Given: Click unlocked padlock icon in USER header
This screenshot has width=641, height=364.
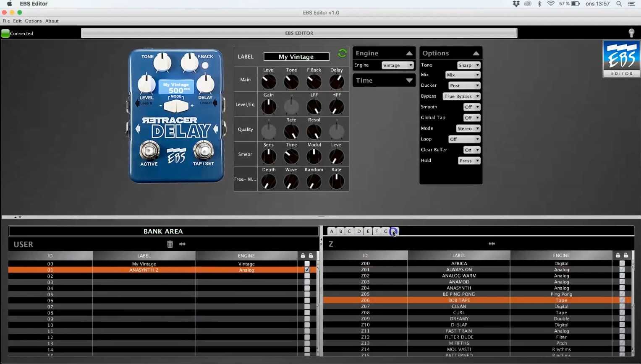Looking at the screenshot, I should coord(311,255).
